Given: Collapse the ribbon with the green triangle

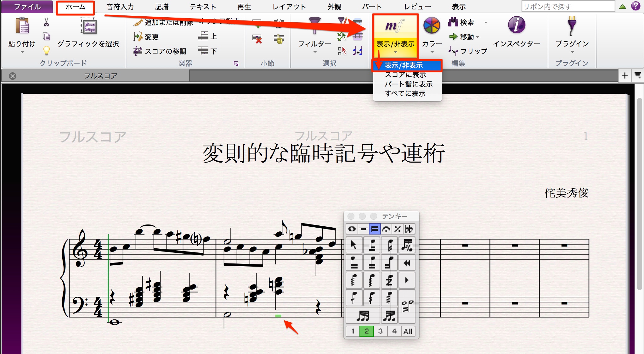Looking at the screenshot, I should click(x=623, y=6).
